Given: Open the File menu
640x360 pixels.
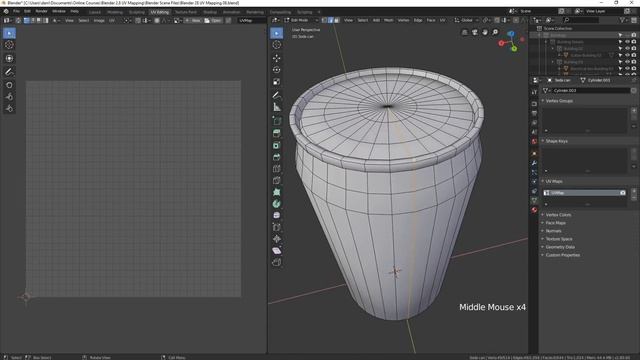Looking at the screenshot, I should (x=16, y=11).
